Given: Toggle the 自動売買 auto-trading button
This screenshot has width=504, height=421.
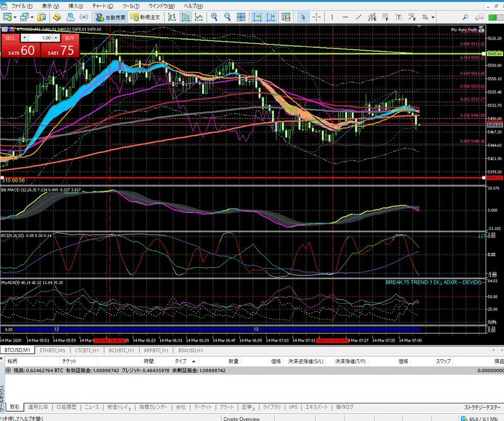Looking at the screenshot, I should [x=110, y=17].
